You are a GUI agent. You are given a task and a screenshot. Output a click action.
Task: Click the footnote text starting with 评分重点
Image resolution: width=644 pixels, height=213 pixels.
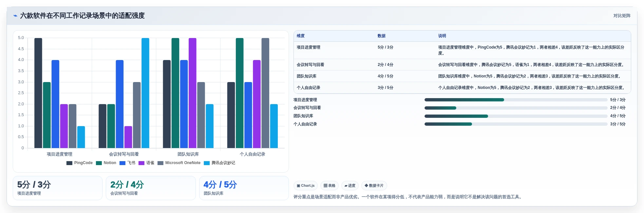tap(408, 197)
